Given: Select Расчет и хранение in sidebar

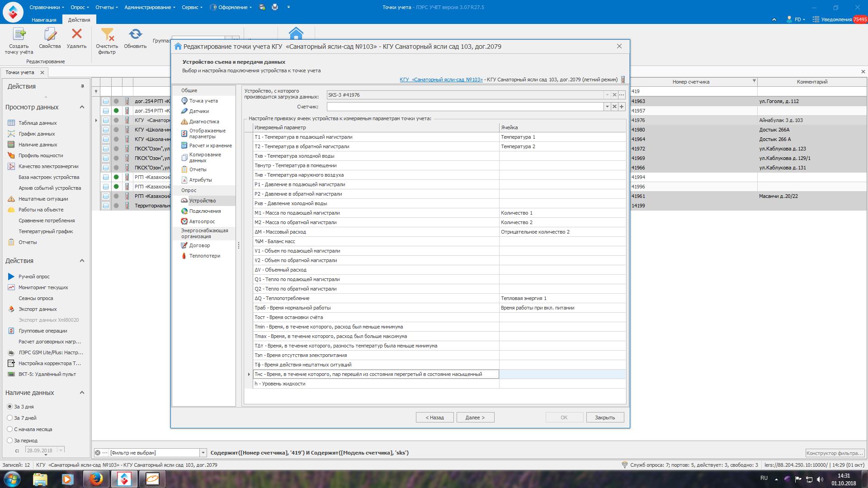Looking at the screenshot, I should 210,145.
